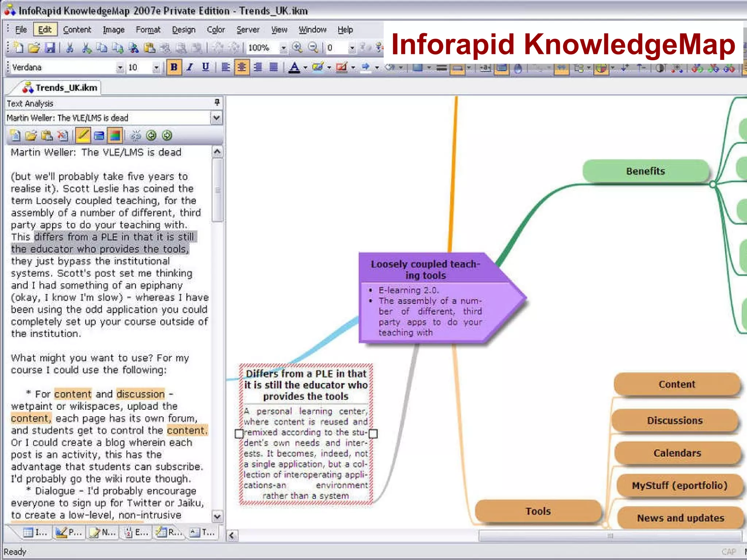This screenshot has height=560, width=747.
Task: Paste text into Text Analysis panel
Action: coord(47,136)
